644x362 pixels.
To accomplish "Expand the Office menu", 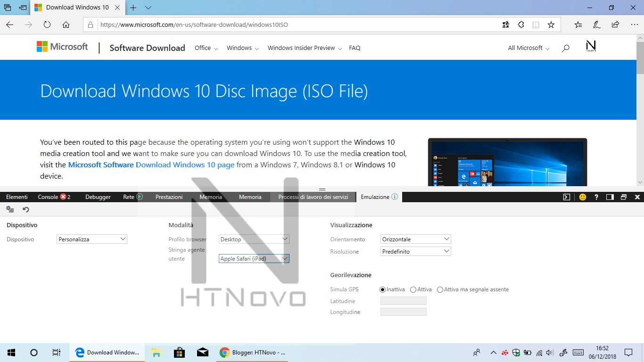I will (x=206, y=48).
